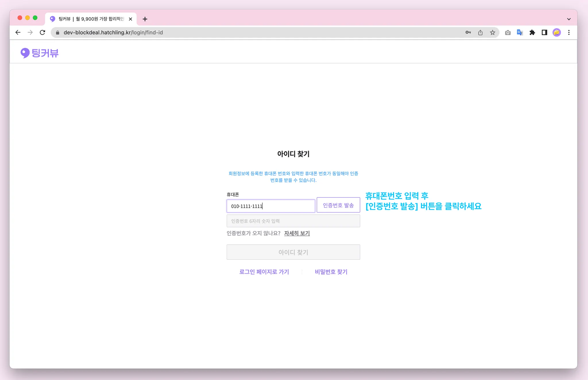Click the camera screenshot extension icon
The image size is (588, 380).
(508, 32)
